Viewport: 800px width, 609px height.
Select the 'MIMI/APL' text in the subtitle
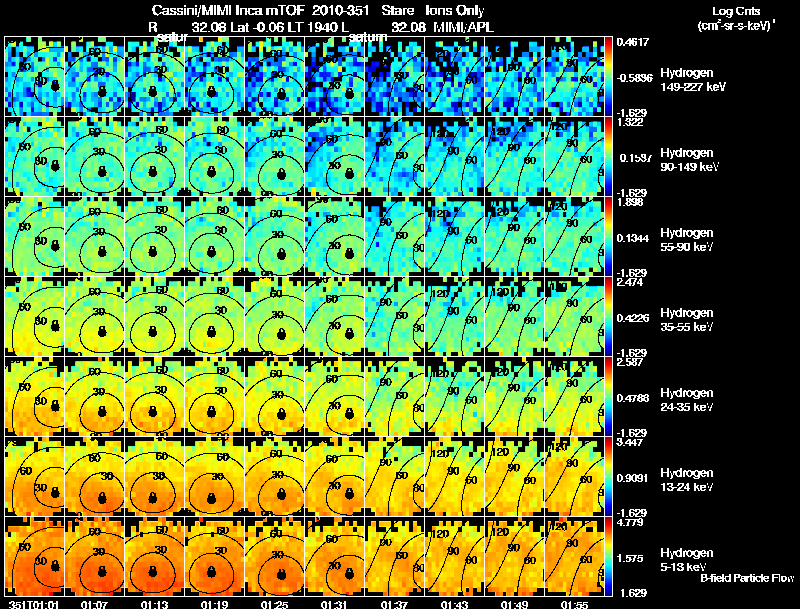point(464,27)
